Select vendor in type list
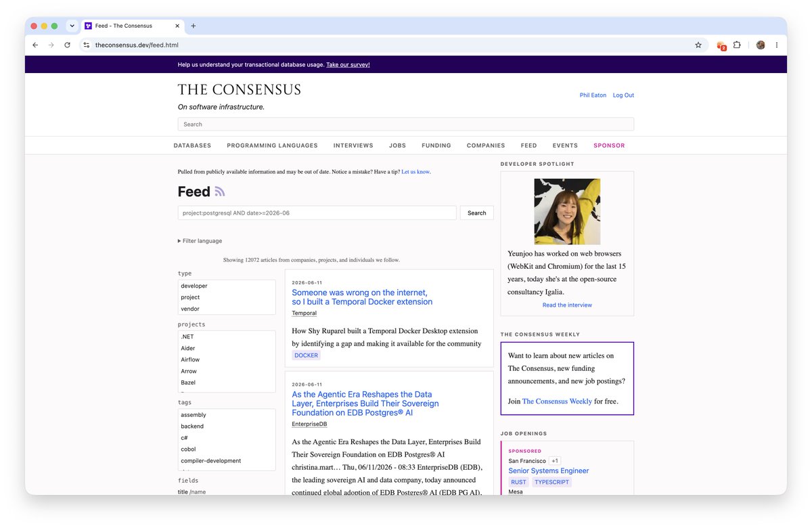The image size is (812, 528). [x=226, y=309]
